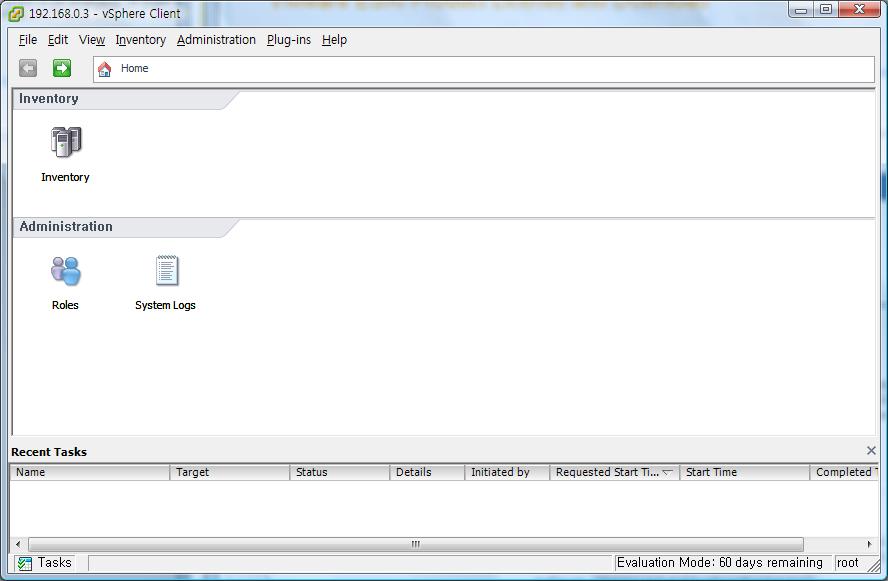888x581 pixels.
Task: Click the Home navigation bar field
Action: pos(484,69)
